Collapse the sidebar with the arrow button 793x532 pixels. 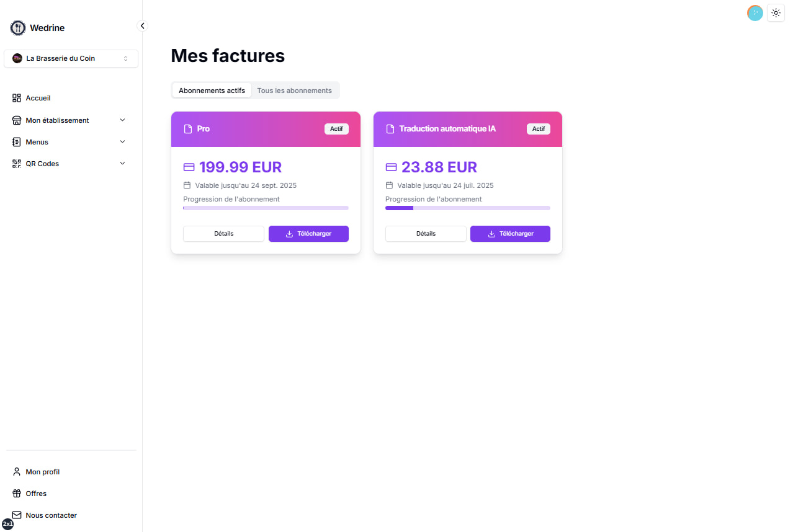coord(142,26)
